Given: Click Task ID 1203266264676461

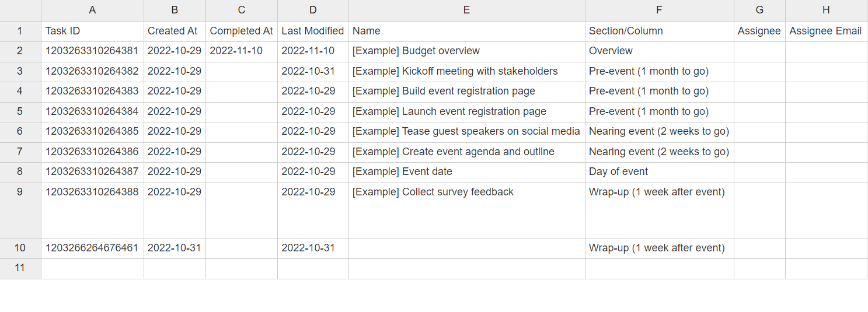Looking at the screenshot, I should tap(92, 248).
